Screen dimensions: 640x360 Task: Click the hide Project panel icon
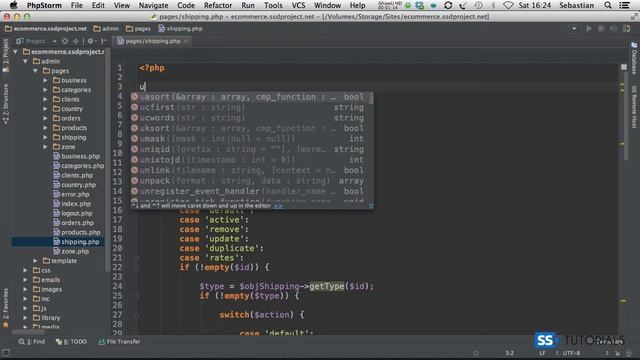(x=104, y=41)
